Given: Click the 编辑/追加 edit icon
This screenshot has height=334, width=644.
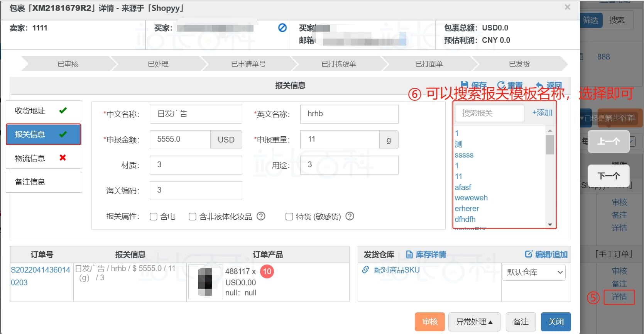Looking at the screenshot, I should (528, 254).
